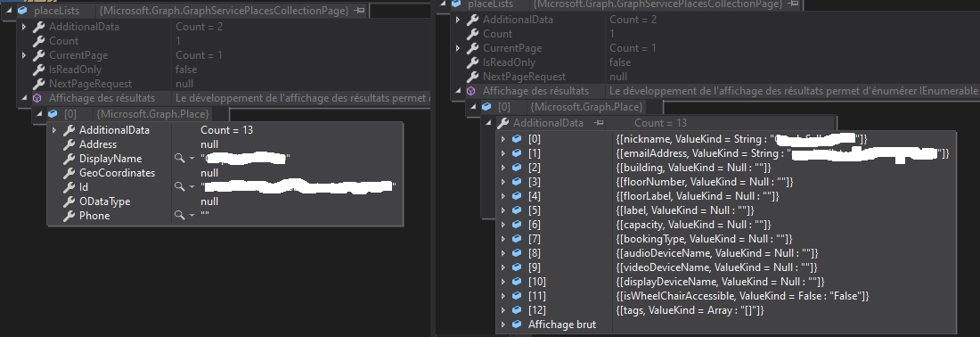Collapse AdditionalData Count = 13, right panel
980x337 pixels.
[488, 122]
